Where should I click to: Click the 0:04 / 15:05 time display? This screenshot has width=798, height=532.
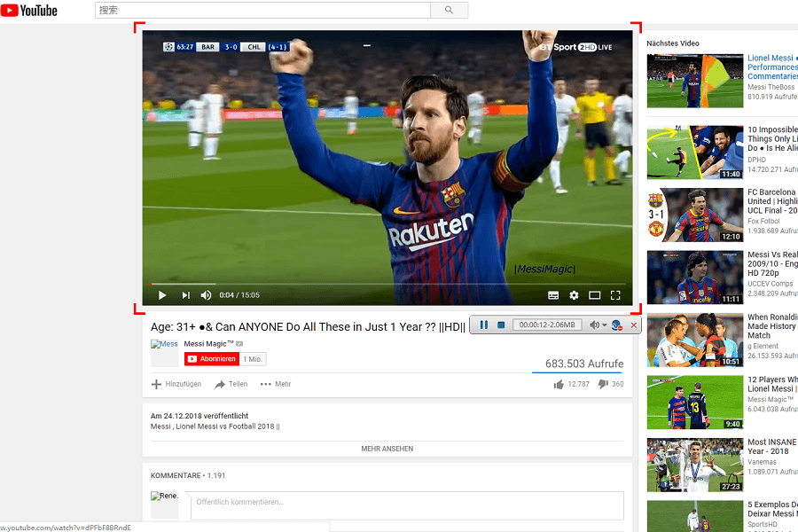tap(239, 295)
